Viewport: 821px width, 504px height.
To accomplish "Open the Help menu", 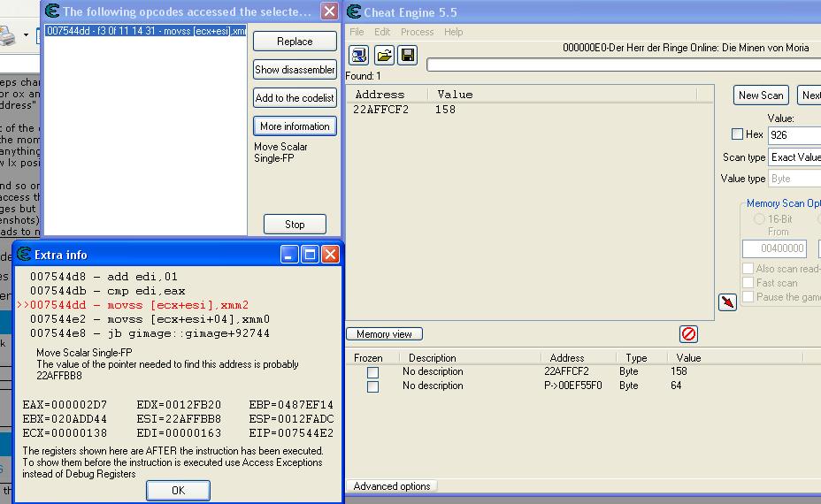I will click(453, 32).
